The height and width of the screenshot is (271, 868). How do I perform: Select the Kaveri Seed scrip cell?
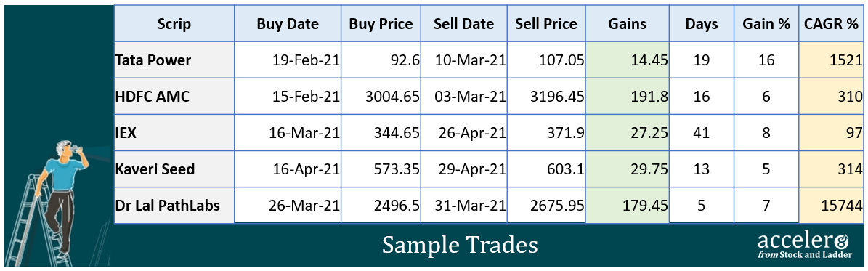coord(174,169)
